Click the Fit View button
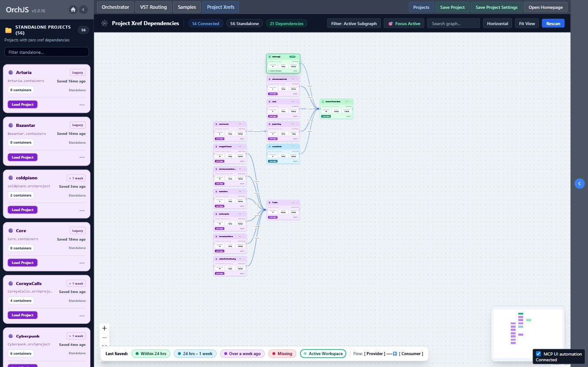Image resolution: width=588 pixels, height=367 pixels. coord(527,23)
